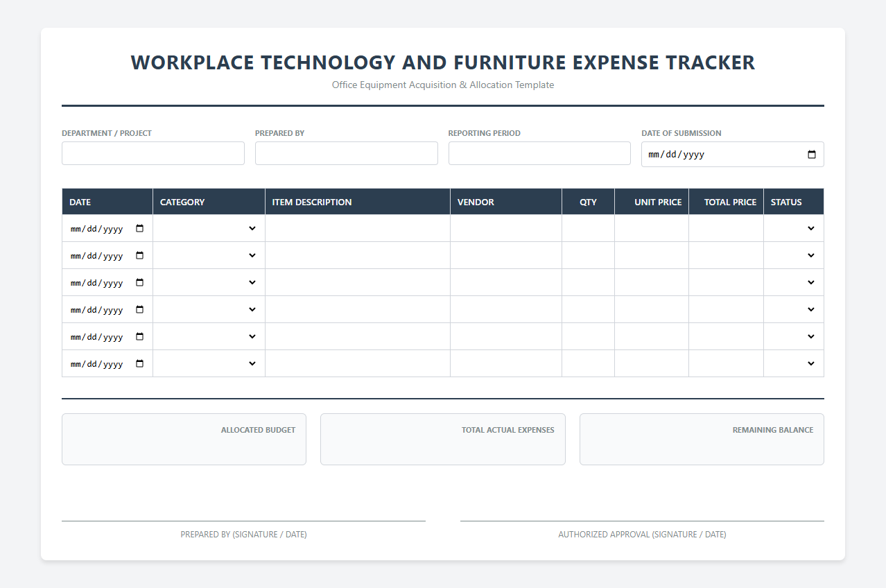Open calendar icon in first table row date

(x=139, y=228)
